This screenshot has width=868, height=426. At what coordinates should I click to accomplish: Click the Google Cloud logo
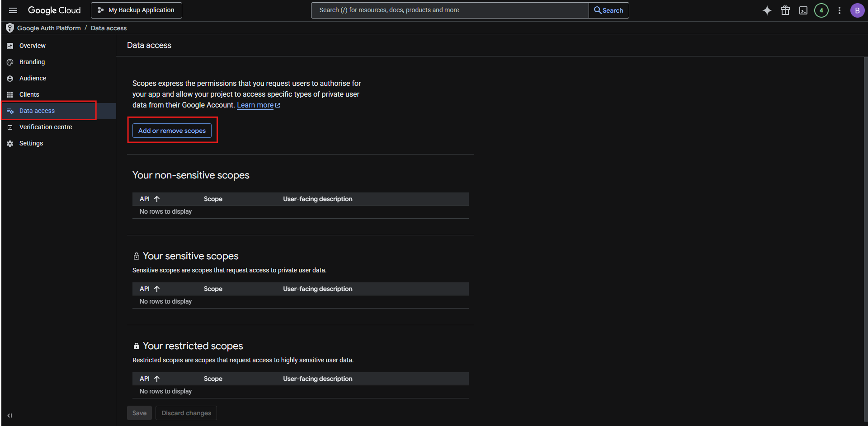54,10
